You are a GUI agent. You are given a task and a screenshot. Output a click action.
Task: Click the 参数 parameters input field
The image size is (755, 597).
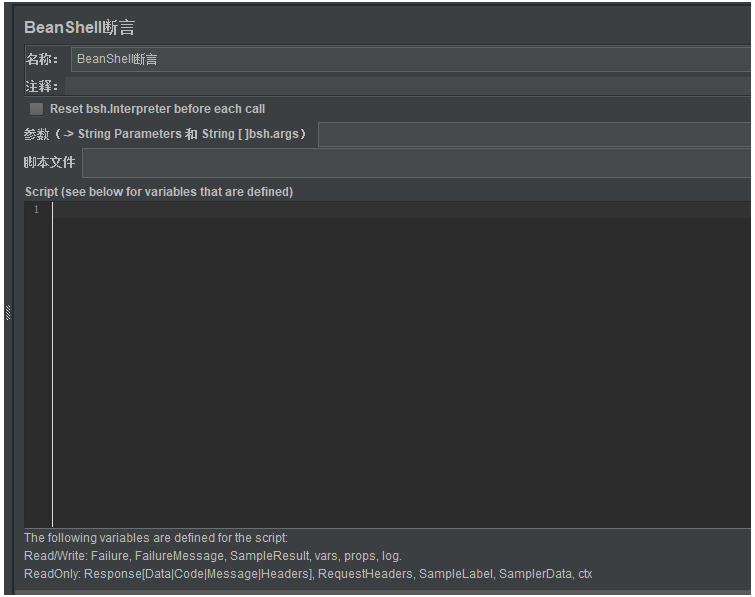[536, 134]
